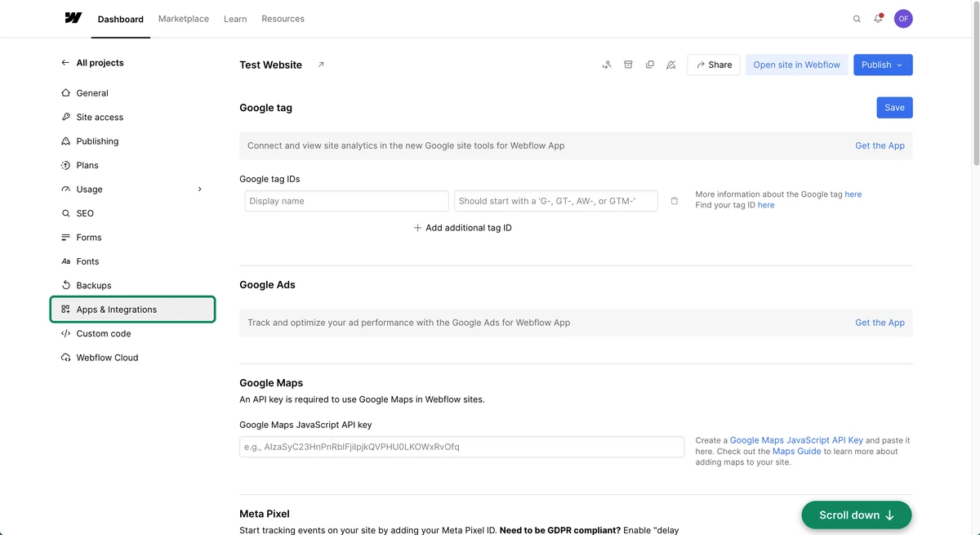Click the Share button
Image resolution: width=980 pixels, height=535 pixels.
point(714,65)
